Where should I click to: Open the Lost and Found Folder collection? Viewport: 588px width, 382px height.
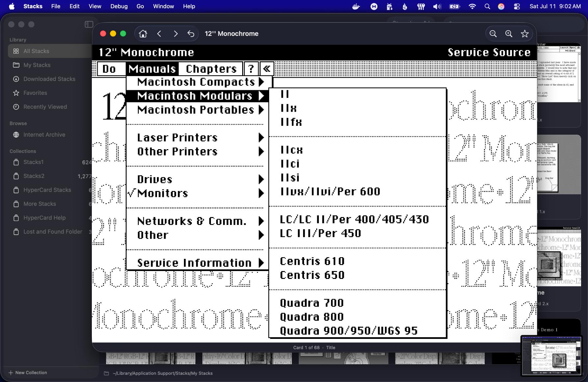[x=50, y=232]
